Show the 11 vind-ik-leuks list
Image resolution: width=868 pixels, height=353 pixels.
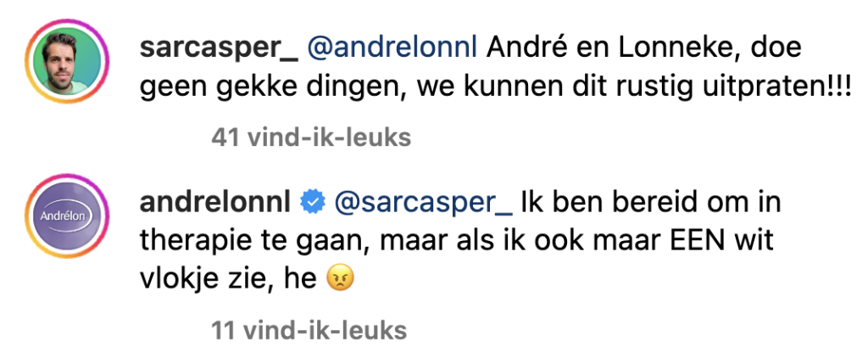tap(309, 328)
